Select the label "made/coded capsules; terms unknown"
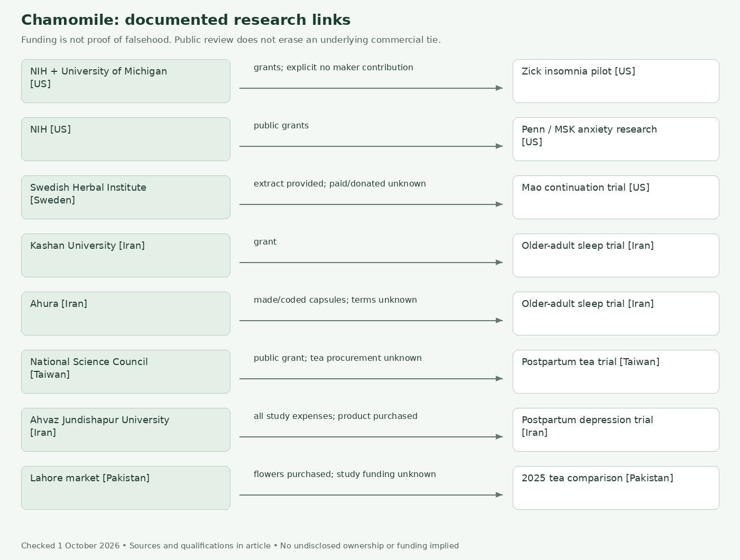Viewport: 740px width, 560px height. [335, 300]
